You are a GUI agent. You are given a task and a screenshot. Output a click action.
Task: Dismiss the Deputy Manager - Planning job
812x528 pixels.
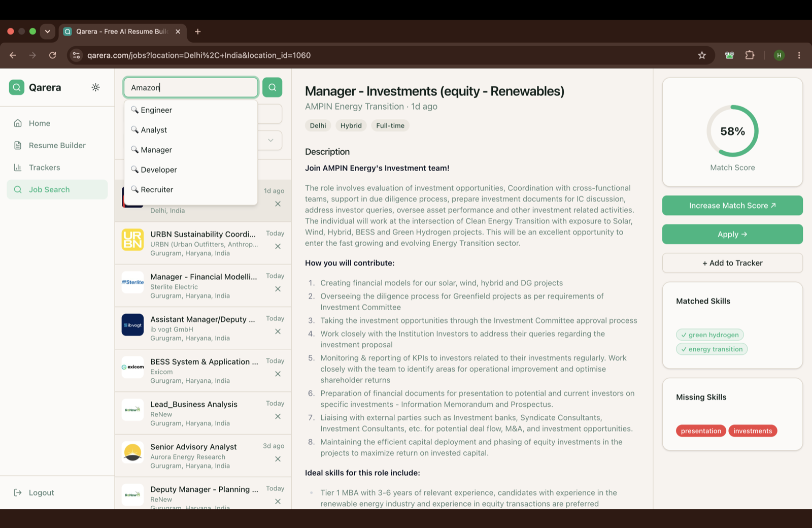pyautogui.click(x=278, y=501)
